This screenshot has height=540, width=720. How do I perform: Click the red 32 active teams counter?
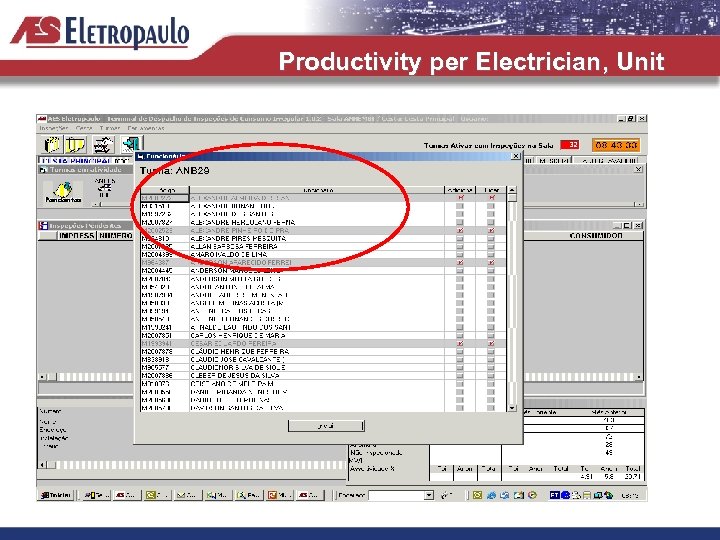(x=569, y=145)
